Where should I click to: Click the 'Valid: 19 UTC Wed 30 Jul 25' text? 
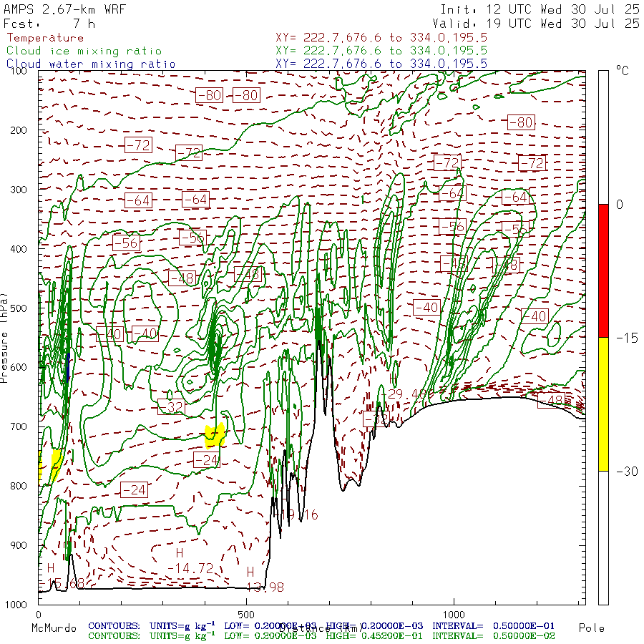[535, 24]
